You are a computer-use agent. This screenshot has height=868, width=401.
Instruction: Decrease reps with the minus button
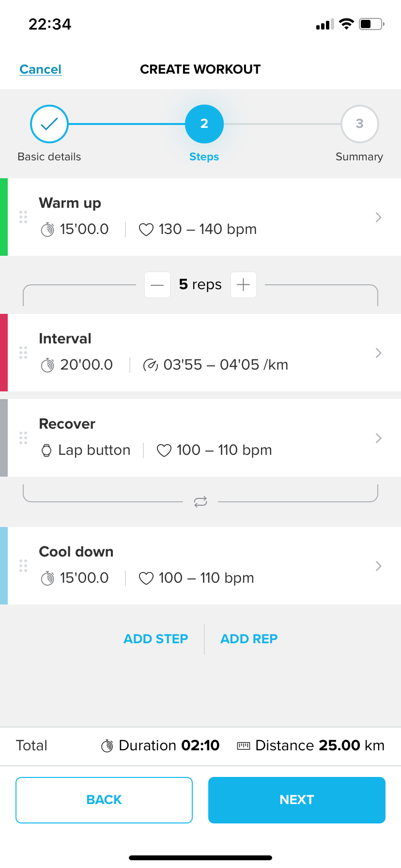(157, 285)
